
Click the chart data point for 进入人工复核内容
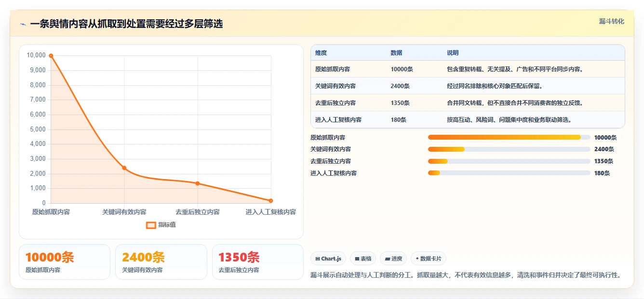pyautogui.click(x=271, y=201)
